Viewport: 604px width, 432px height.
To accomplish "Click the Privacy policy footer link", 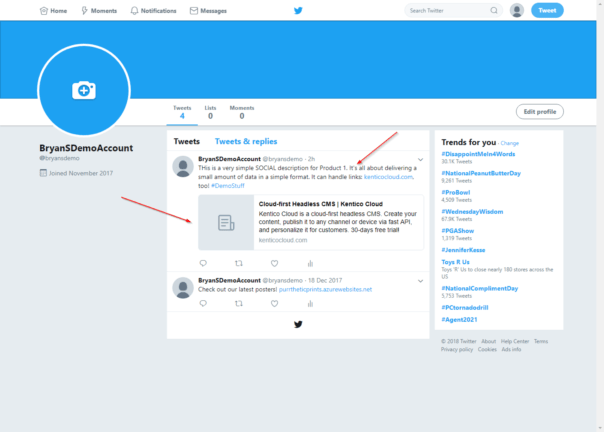I will point(457,350).
